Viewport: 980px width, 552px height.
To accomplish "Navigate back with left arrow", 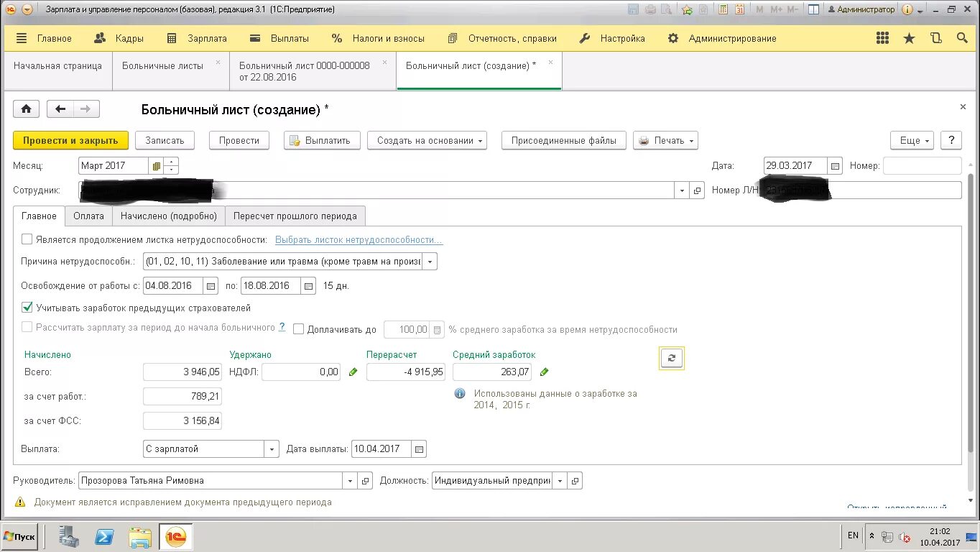I will (60, 109).
